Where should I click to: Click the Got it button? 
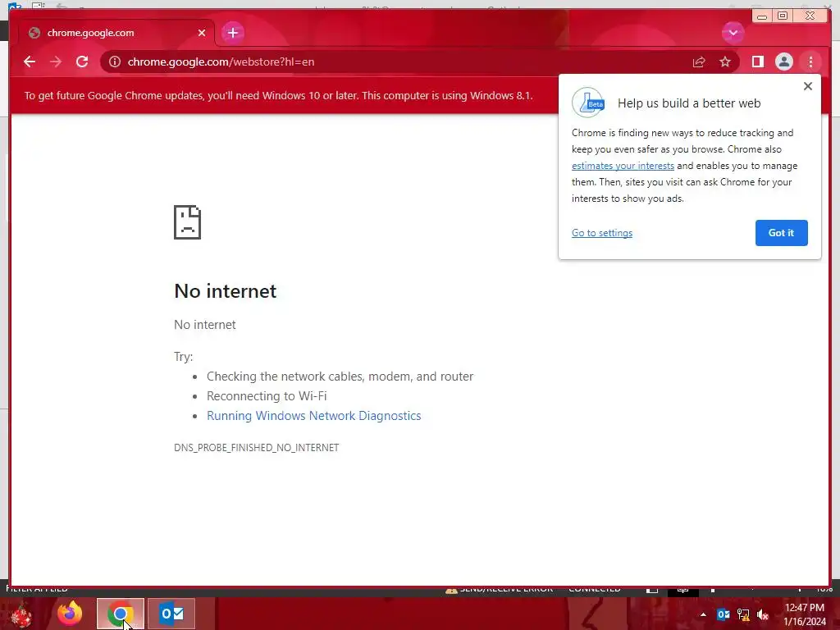point(781,232)
